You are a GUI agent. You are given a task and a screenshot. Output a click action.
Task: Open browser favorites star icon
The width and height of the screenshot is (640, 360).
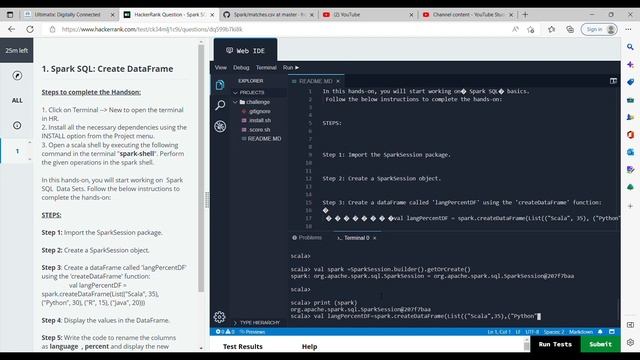(531, 29)
